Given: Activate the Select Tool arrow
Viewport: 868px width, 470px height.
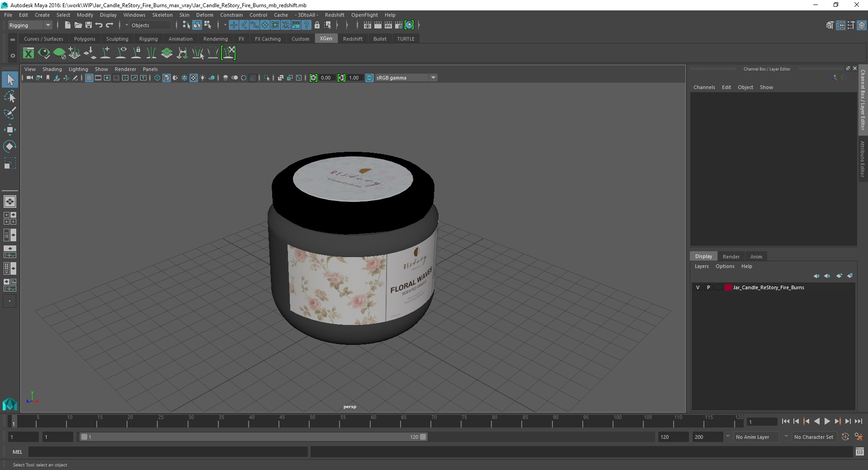Looking at the screenshot, I should pyautogui.click(x=9, y=80).
